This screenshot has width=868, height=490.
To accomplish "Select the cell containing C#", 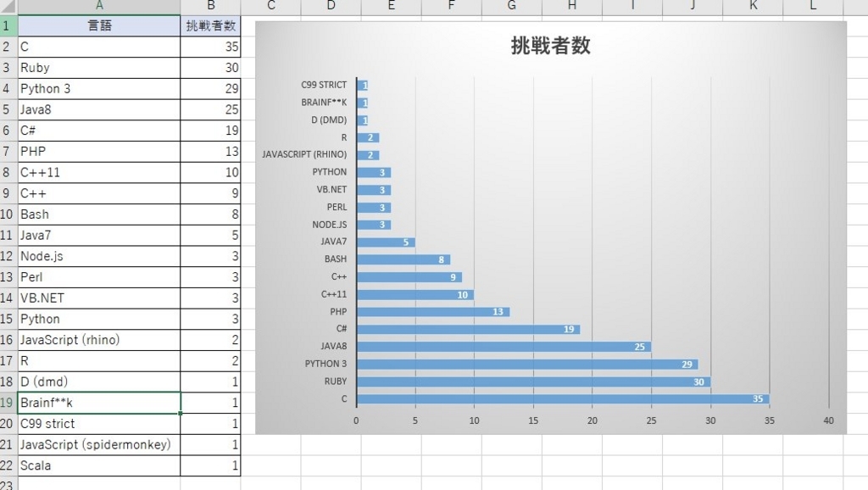I will coord(99,131).
